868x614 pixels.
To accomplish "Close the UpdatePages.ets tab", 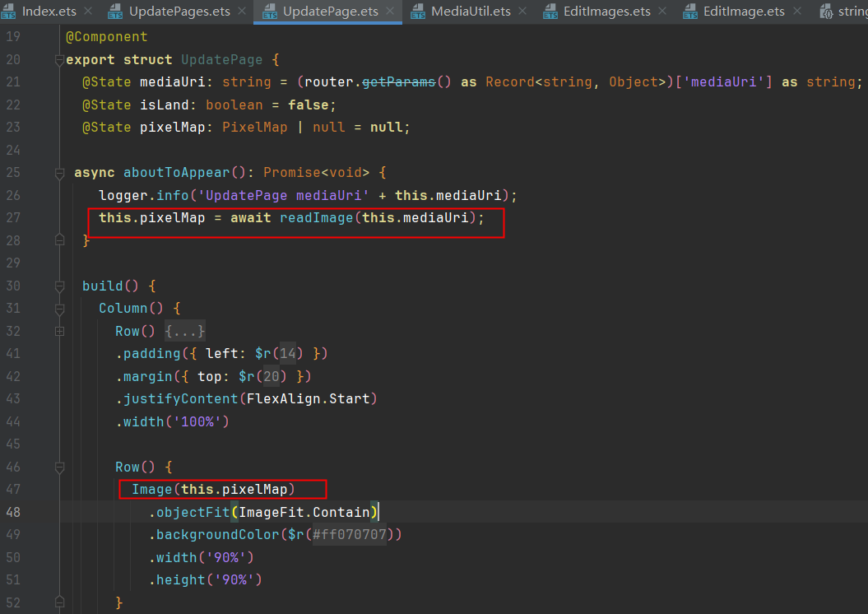I will [x=241, y=12].
